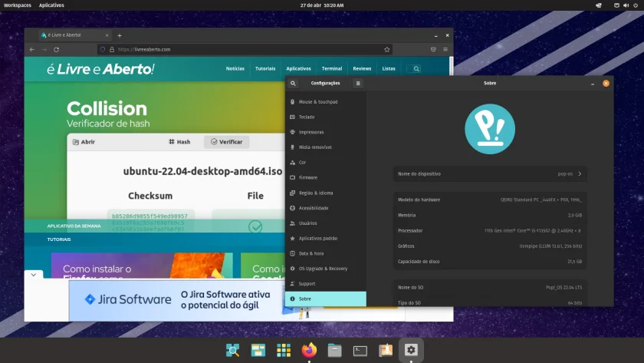Viewport: 644px width, 363px height.
Task: Open the clock and calendar in top bar
Action: click(322, 5)
